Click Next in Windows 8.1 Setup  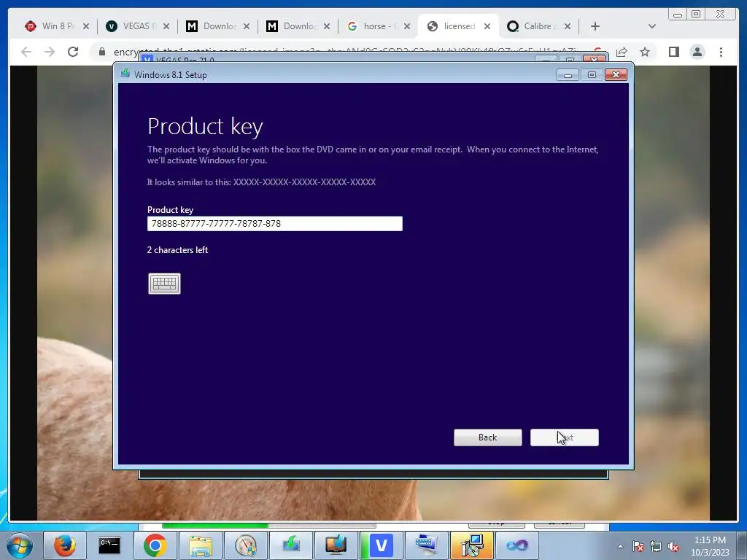[x=565, y=437]
